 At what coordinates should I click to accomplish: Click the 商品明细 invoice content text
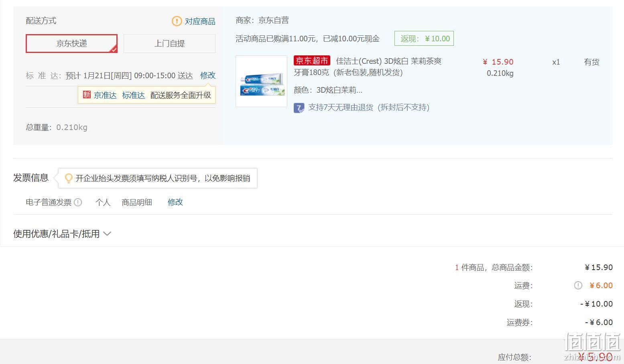click(x=137, y=202)
